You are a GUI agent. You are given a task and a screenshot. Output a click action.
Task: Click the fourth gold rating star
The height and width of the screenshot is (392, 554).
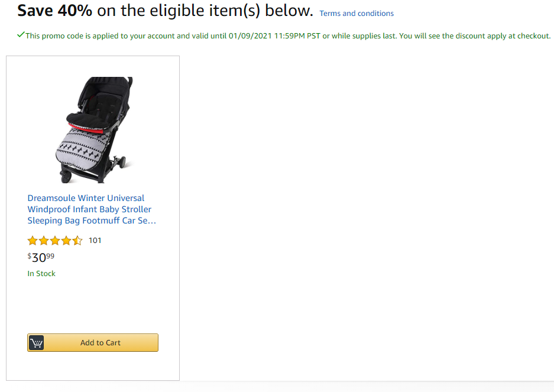point(66,241)
